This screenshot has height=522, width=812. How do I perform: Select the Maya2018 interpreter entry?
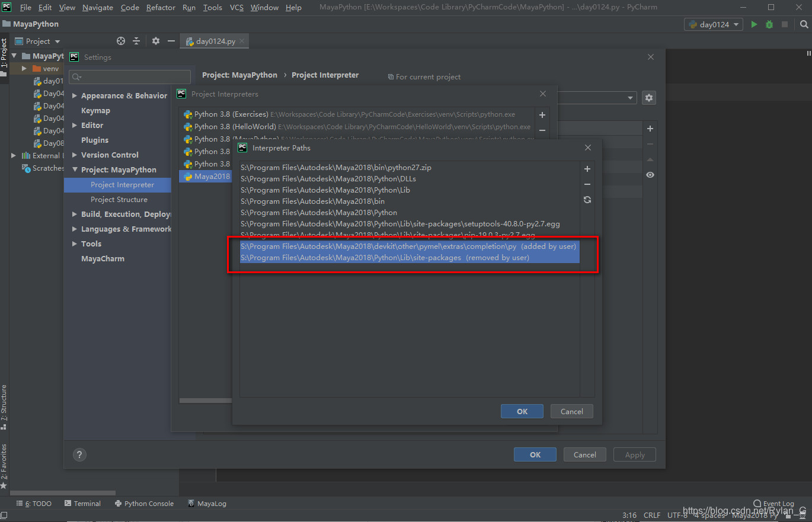click(x=206, y=177)
